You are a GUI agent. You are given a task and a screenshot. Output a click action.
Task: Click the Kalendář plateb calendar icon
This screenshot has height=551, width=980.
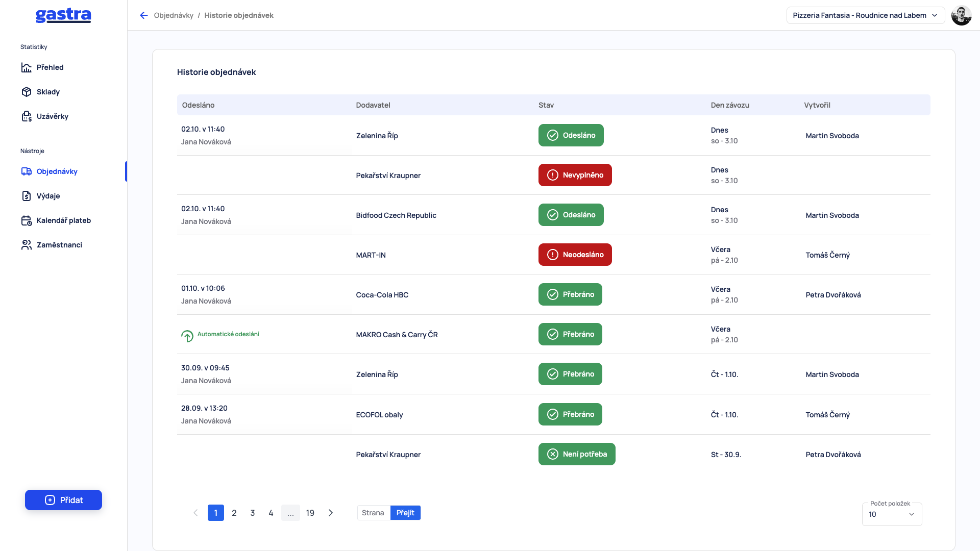click(27, 220)
